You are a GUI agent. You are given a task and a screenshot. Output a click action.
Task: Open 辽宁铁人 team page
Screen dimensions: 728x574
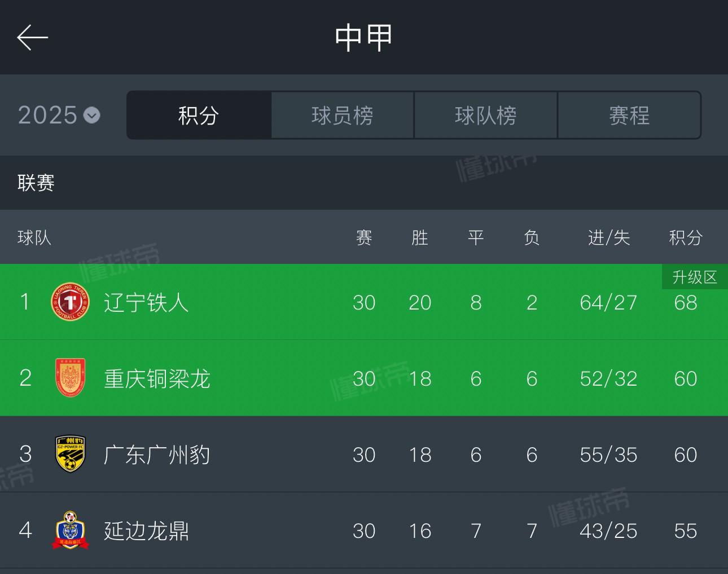tap(144, 302)
